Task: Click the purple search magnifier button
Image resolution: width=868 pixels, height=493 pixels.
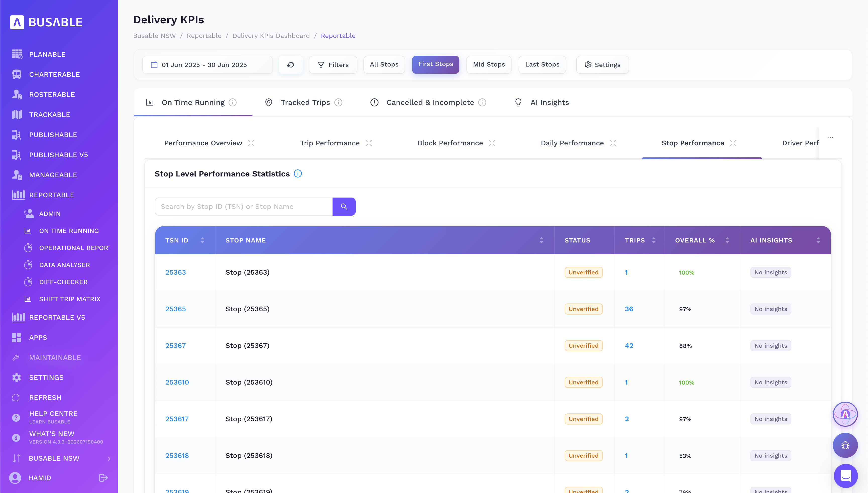Action: click(x=344, y=207)
